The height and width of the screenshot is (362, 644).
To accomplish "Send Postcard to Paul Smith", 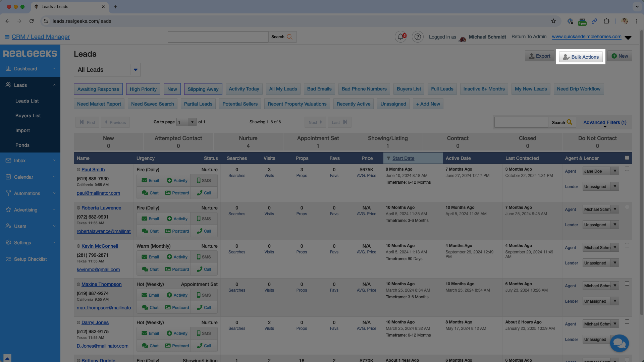I will [177, 193].
